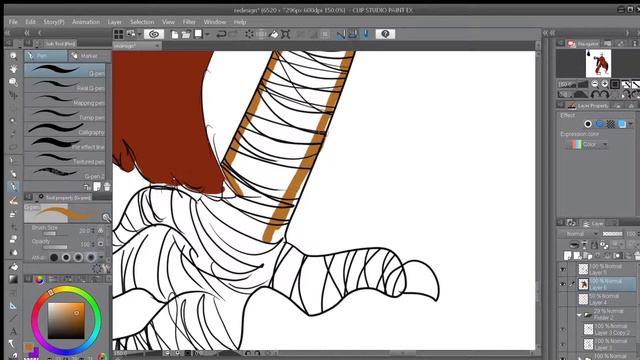Open the File menu
Screen dimensions: 640x360
[13, 22]
